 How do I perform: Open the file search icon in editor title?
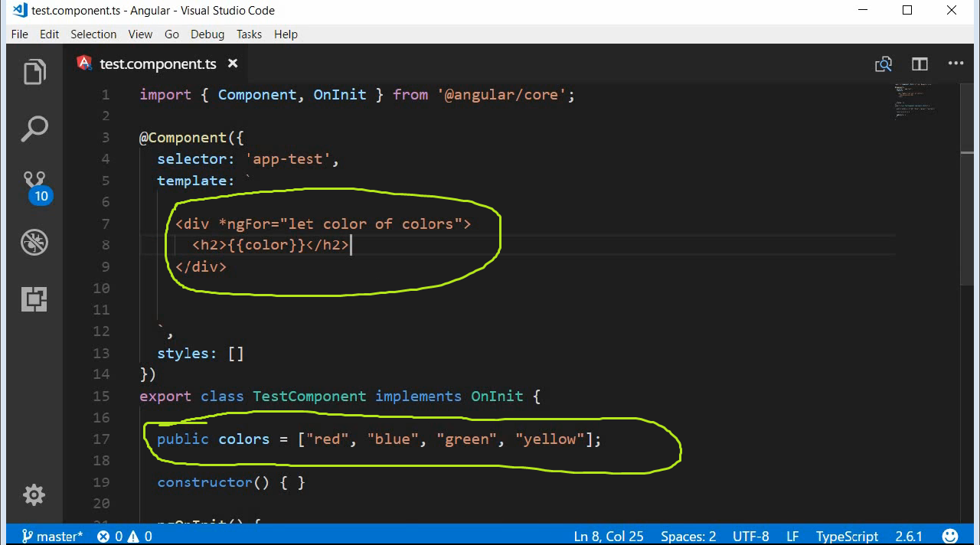coord(883,65)
